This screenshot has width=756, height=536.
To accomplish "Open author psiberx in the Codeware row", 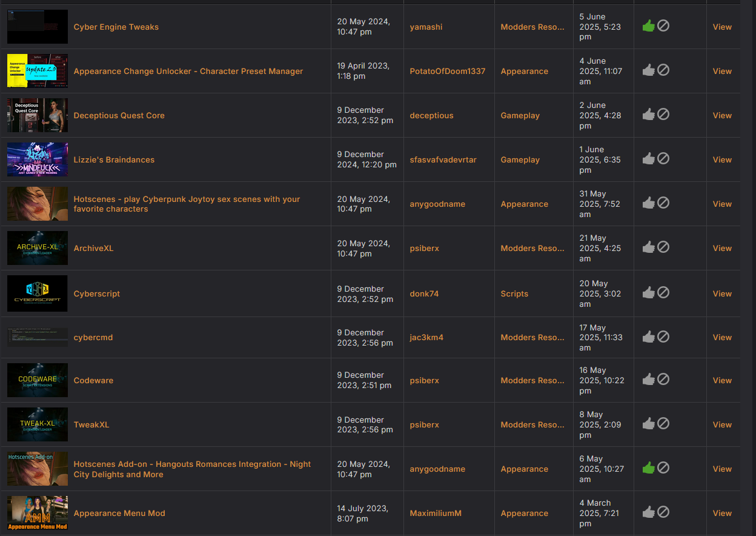I will pos(424,380).
